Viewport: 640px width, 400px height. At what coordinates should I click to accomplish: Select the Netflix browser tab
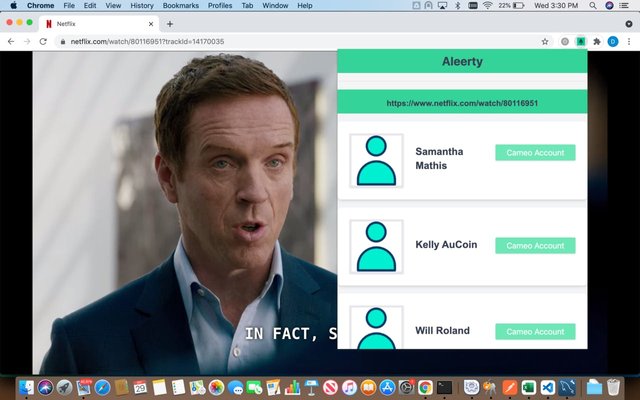pos(99,24)
